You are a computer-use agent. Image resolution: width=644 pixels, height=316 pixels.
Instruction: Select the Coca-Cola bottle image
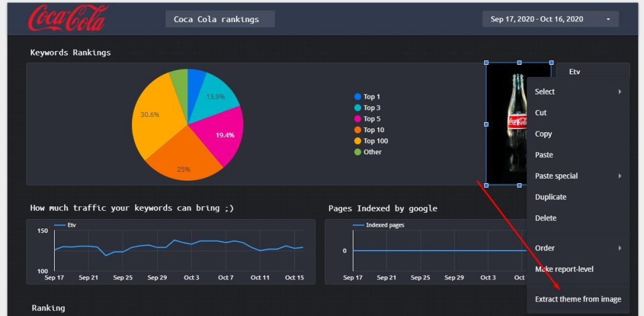coord(506,123)
